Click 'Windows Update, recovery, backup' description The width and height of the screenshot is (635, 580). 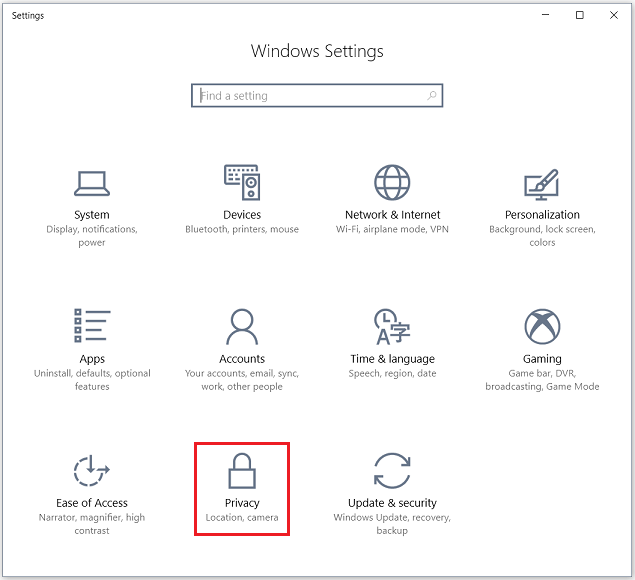point(392,524)
